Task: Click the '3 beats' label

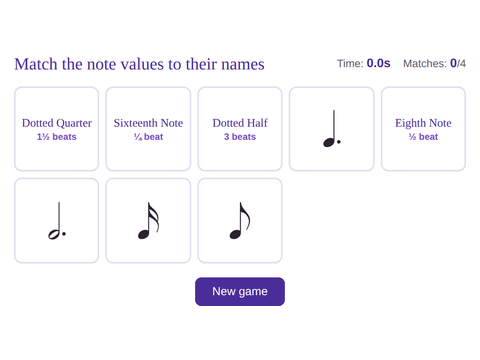Action: [x=240, y=137]
